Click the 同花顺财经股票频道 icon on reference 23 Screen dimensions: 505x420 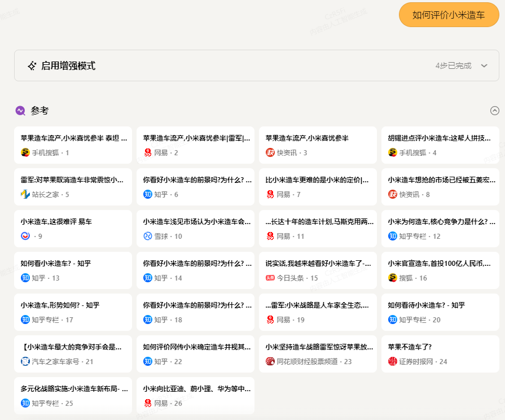pyautogui.click(x=270, y=362)
